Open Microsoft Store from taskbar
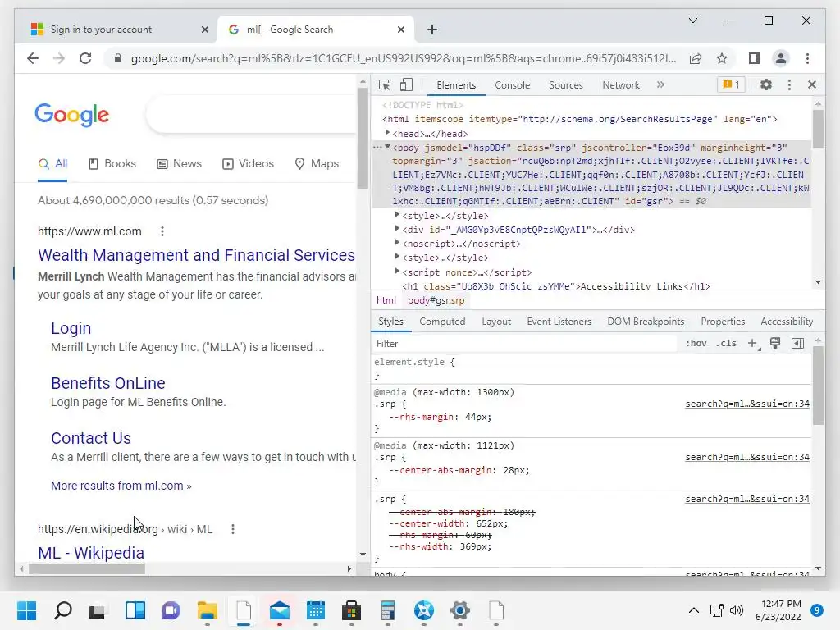Viewport: 840px width, 630px height. (351, 610)
